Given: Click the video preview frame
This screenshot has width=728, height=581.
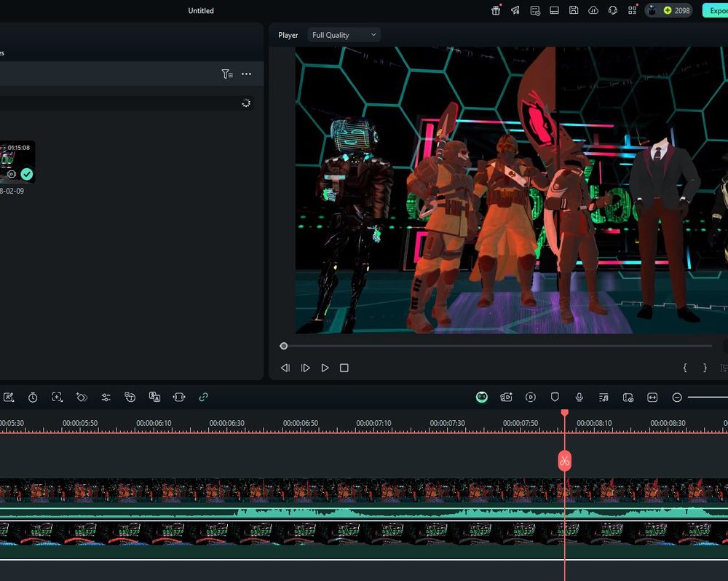Looking at the screenshot, I should tap(512, 190).
